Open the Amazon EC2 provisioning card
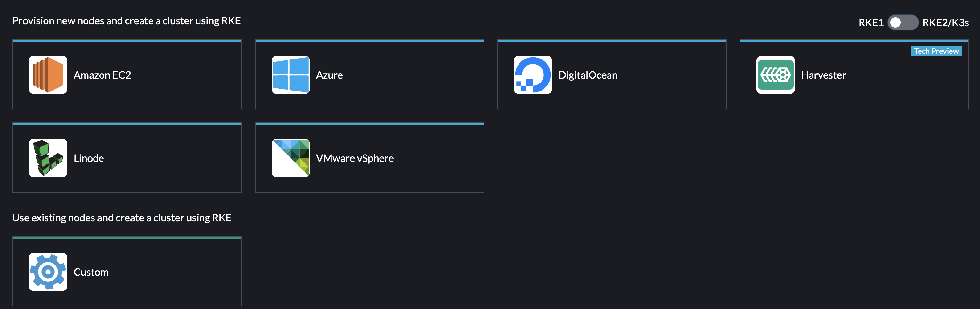The image size is (980, 309). tap(127, 75)
